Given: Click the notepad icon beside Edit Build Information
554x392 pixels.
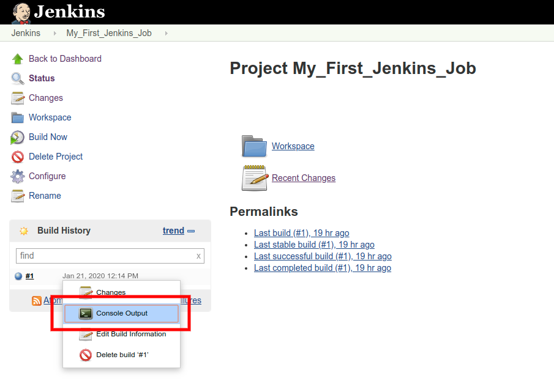Looking at the screenshot, I should point(86,335).
